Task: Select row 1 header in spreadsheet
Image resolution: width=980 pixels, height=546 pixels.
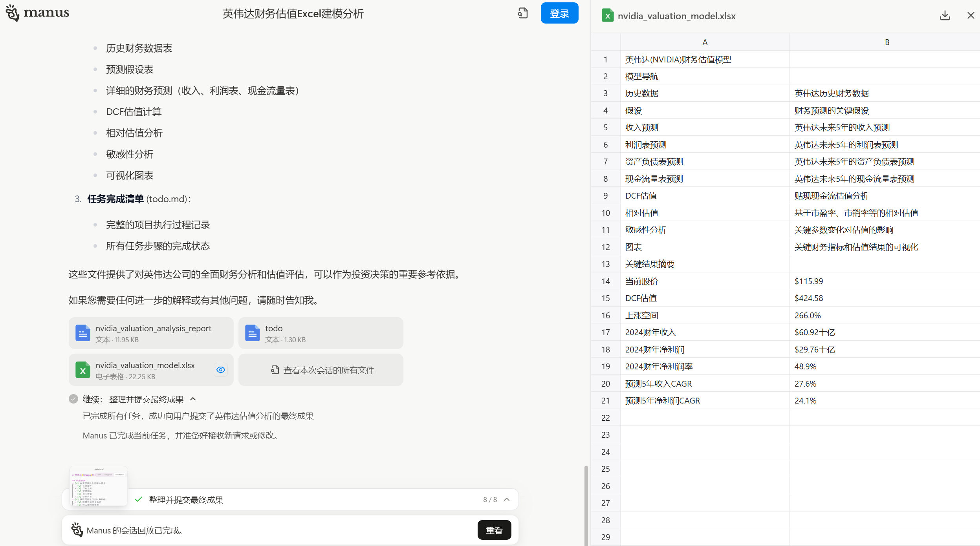Action: (x=605, y=60)
